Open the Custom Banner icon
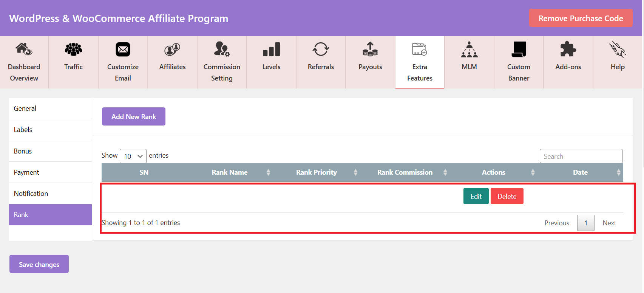Screen dimensions: 644x293 point(519,49)
